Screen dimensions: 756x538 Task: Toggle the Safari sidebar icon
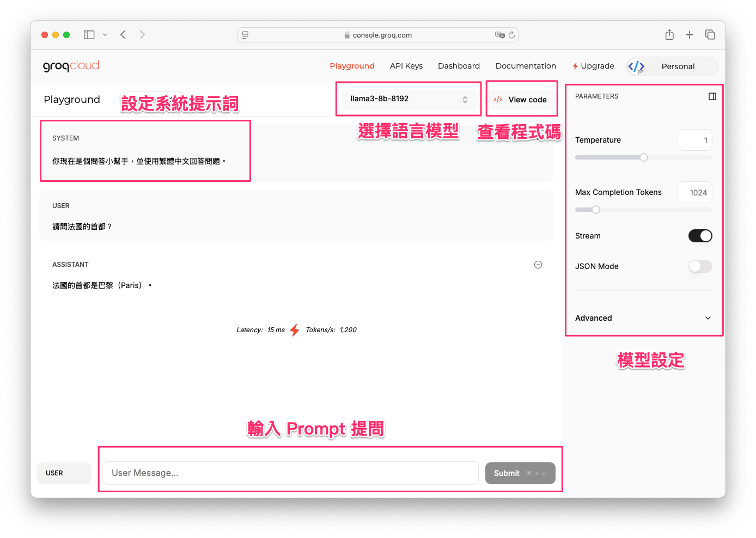point(89,35)
